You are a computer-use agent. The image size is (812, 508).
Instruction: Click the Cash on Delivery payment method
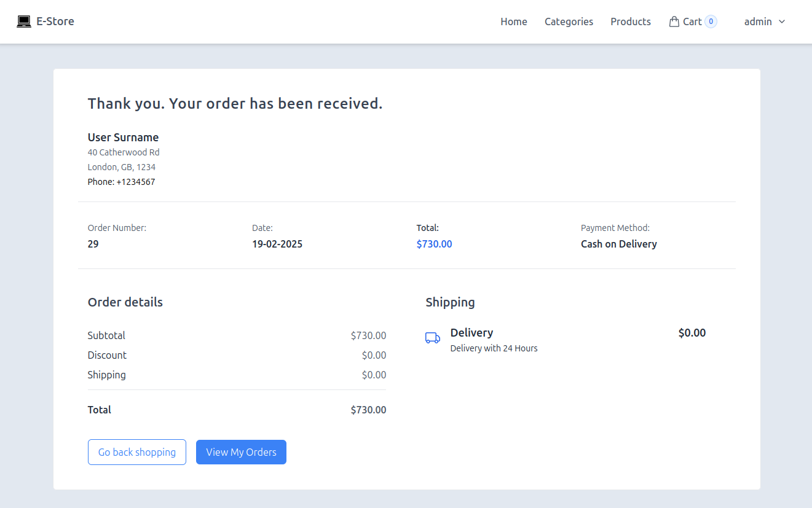click(618, 244)
